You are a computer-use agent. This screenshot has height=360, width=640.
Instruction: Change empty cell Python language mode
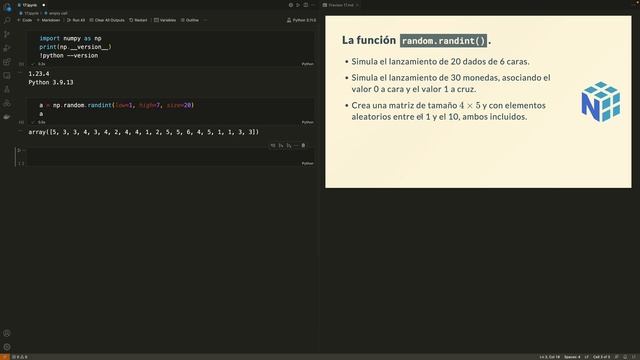point(307,163)
